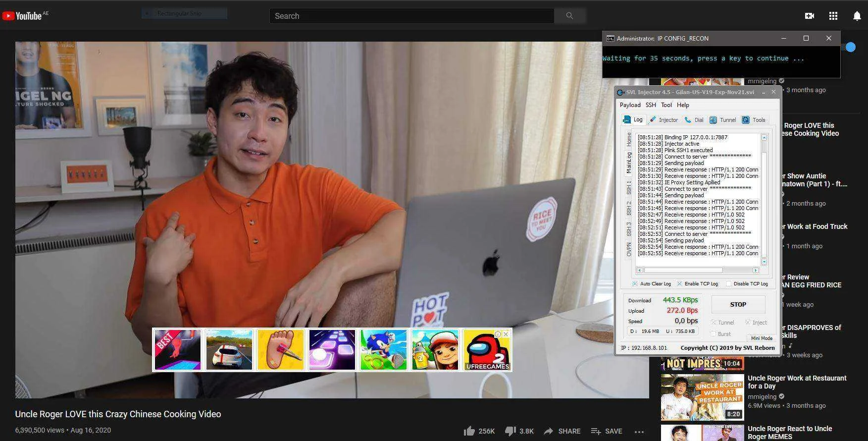Toggle the Enable TCP Log checkbox
868x441 pixels.
click(679, 284)
